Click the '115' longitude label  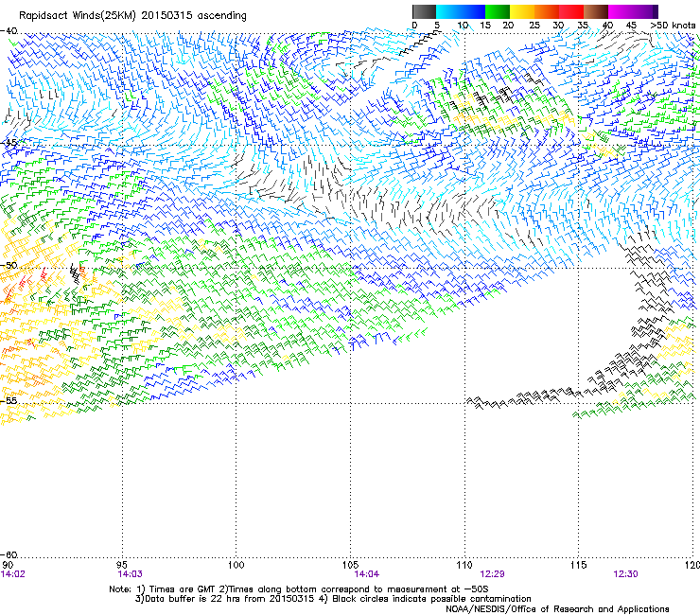click(x=579, y=565)
